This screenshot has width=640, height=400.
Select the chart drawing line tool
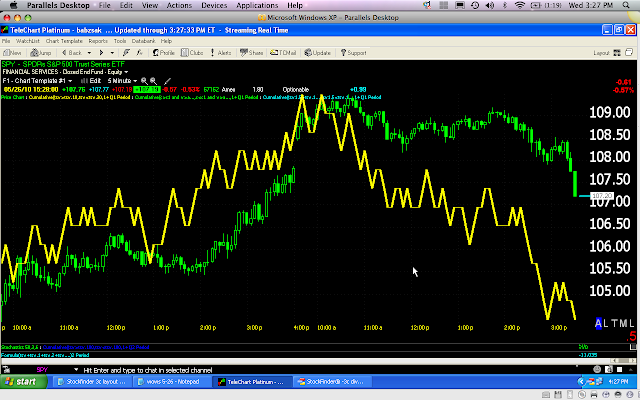(167, 81)
